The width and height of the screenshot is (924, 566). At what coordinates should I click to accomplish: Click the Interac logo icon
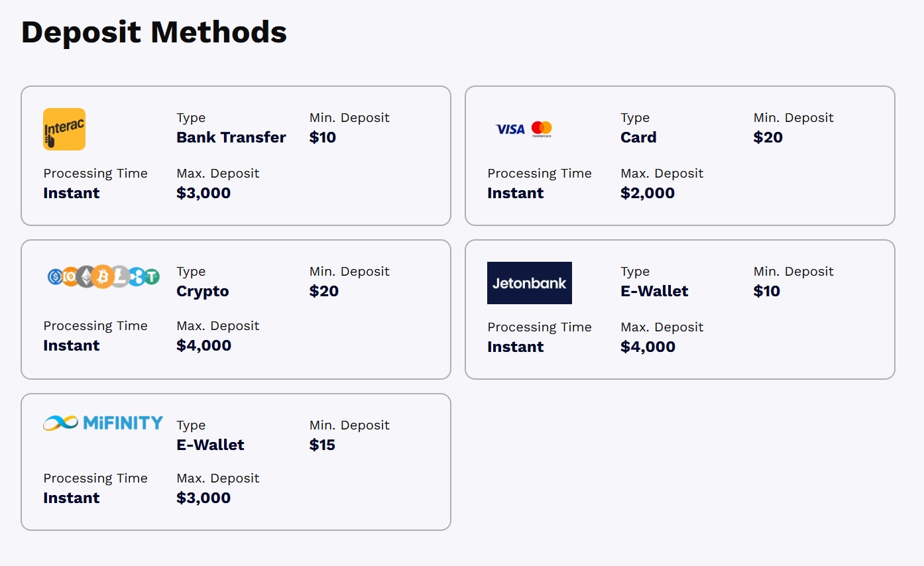click(64, 129)
